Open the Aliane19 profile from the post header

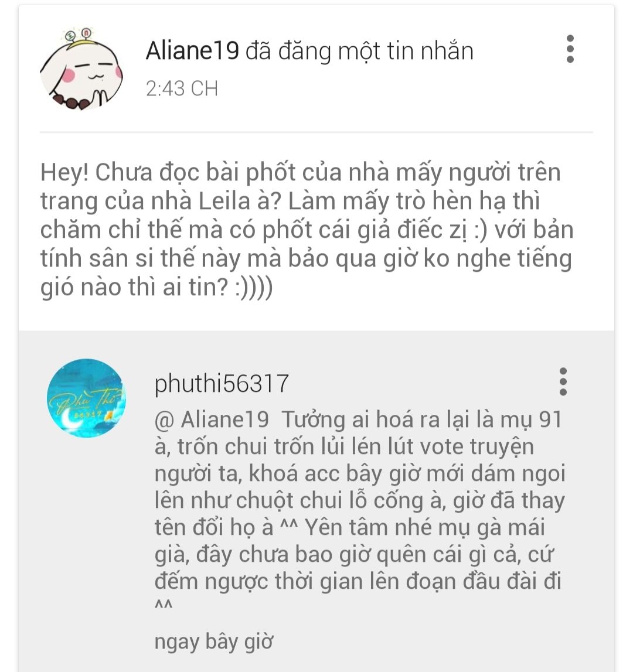tap(192, 50)
